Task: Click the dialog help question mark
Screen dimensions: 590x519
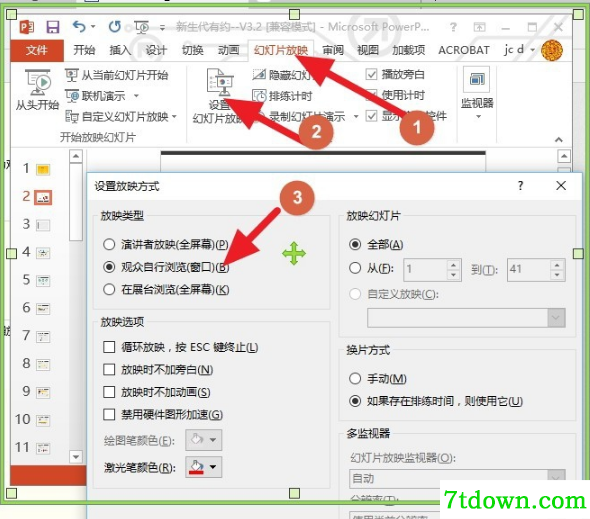Action: 520,186
